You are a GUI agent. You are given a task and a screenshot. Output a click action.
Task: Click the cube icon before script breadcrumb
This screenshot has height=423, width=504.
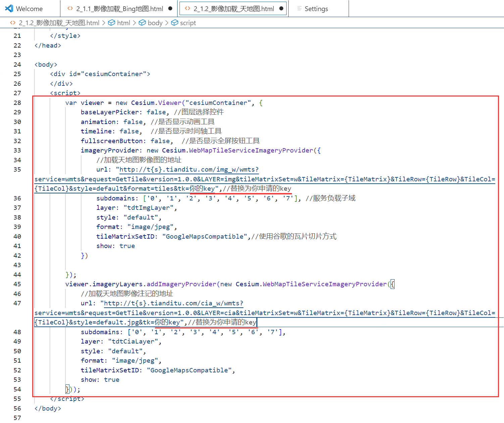[x=174, y=23]
